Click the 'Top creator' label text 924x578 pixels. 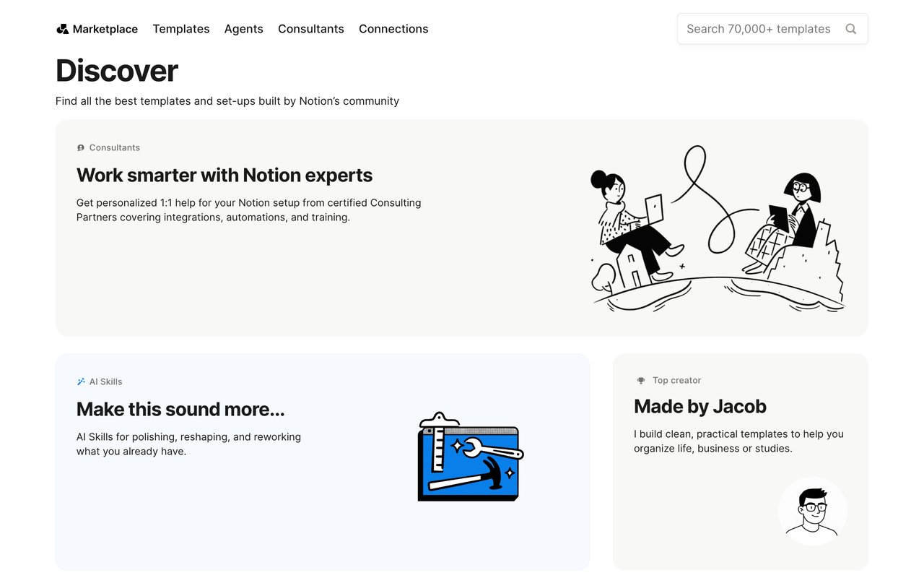677,381
